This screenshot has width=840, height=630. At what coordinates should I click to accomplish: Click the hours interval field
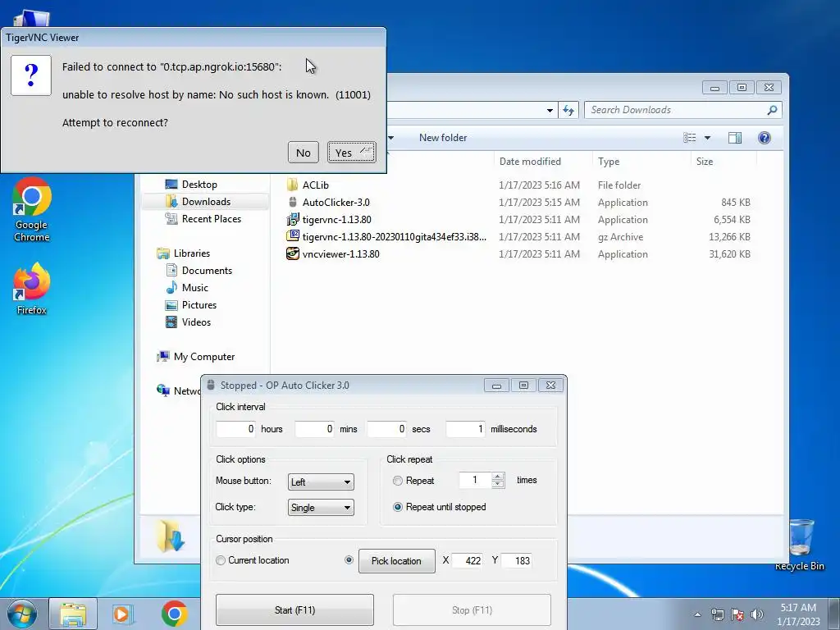[235, 429]
